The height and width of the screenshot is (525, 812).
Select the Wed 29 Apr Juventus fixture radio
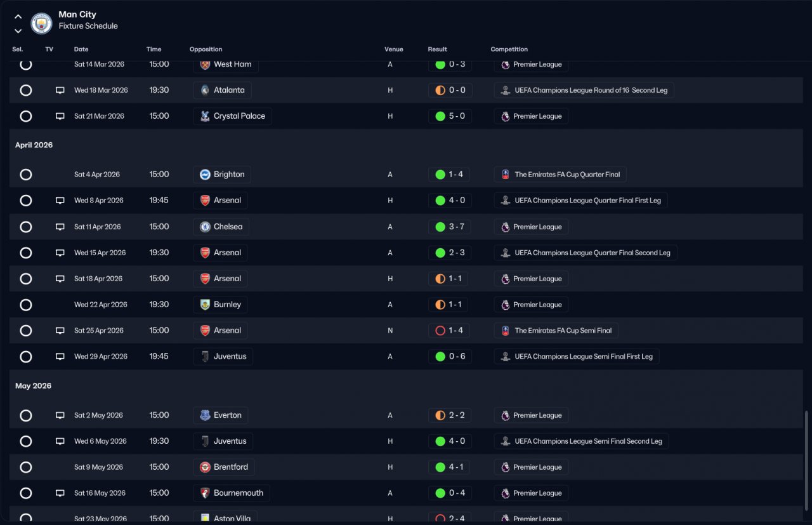[x=26, y=357]
